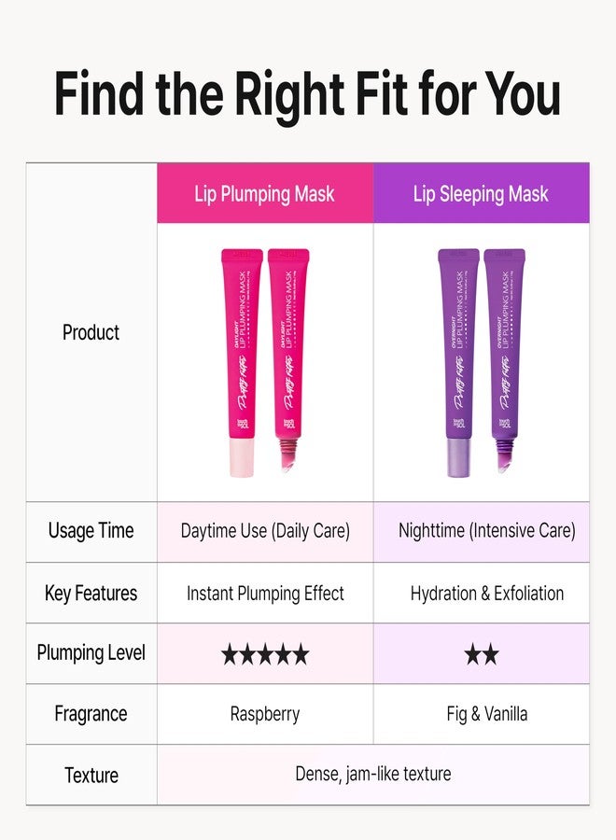Click the pink Lip Plumping Mask header

point(264,194)
